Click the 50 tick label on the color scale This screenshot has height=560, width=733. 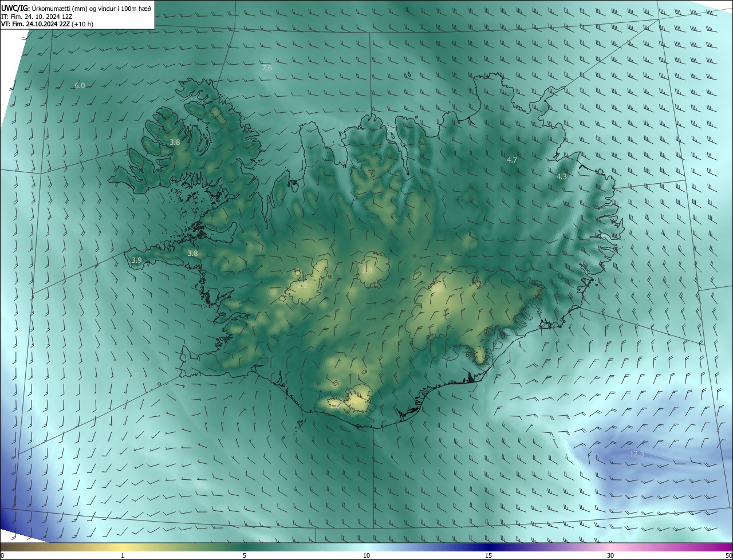(x=728, y=555)
